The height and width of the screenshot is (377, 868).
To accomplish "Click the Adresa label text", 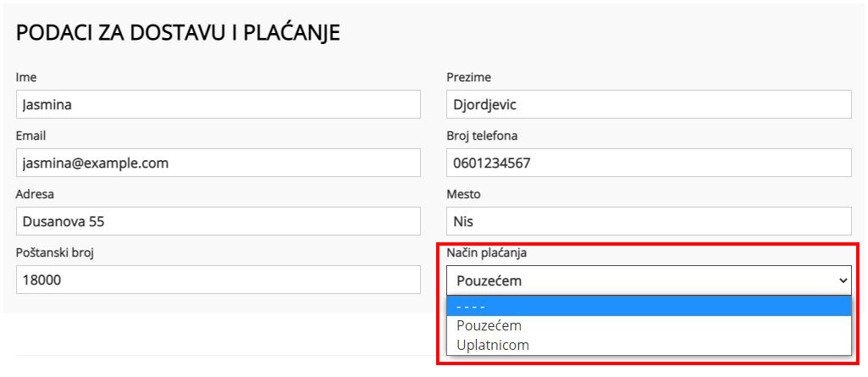I will 35,194.
